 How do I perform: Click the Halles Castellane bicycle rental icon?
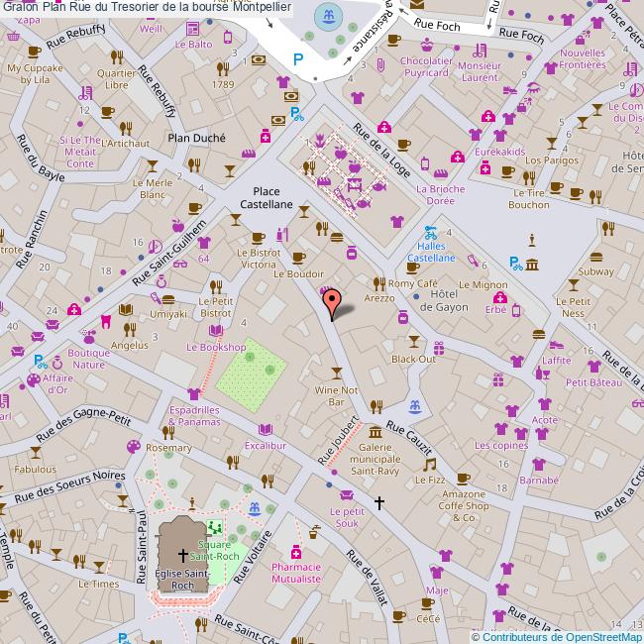[430, 235]
